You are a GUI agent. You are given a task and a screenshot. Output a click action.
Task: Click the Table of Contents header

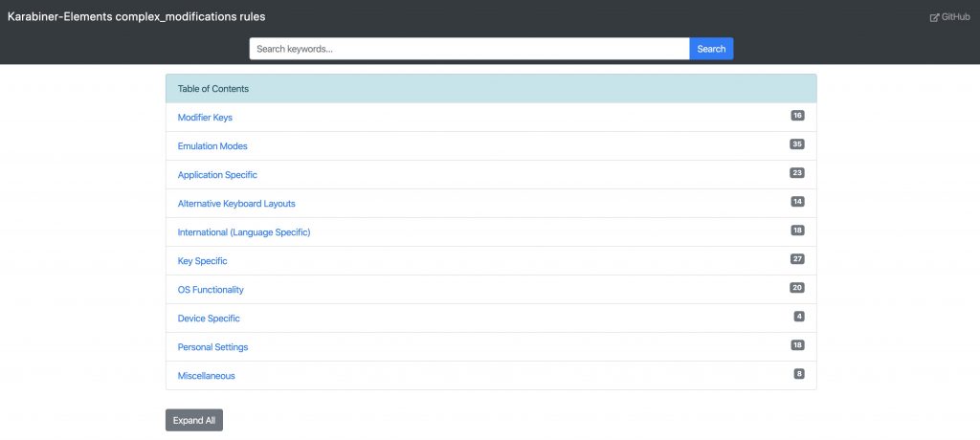click(x=491, y=89)
